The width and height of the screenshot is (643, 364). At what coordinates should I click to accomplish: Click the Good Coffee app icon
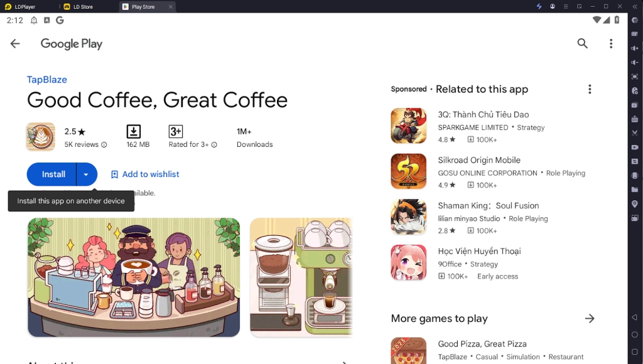point(41,137)
